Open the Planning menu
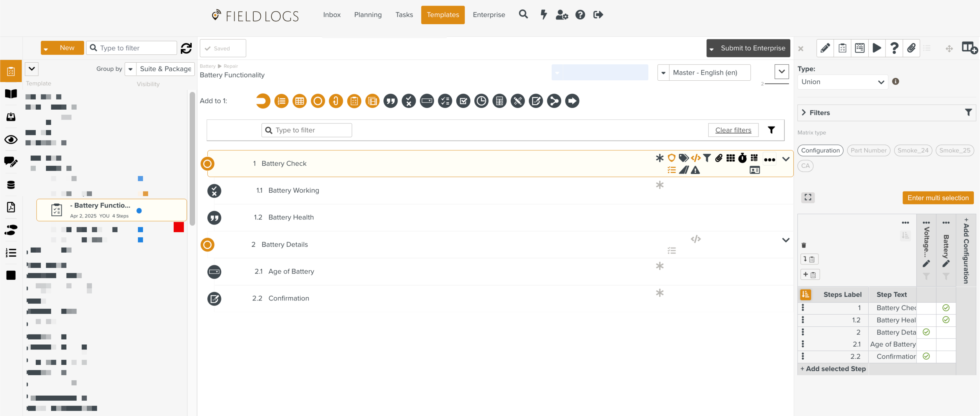The height and width of the screenshot is (416, 980). click(x=367, y=15)
